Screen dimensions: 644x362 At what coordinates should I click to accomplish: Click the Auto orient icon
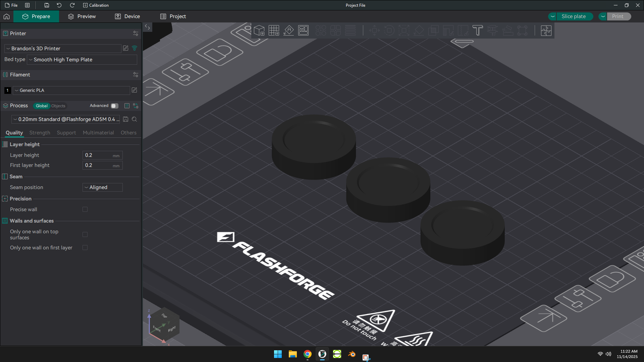point(288,31)
